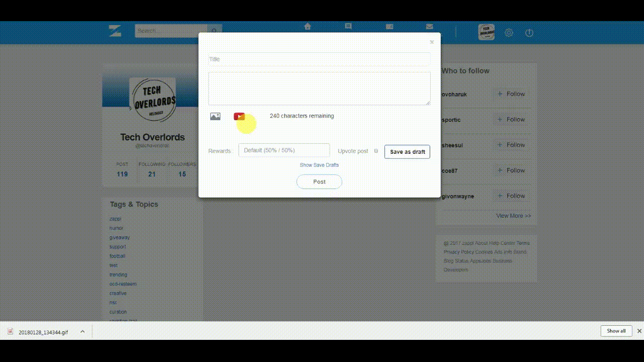
Task: Open the wallet icon in navbar
Action: [389, 27]
